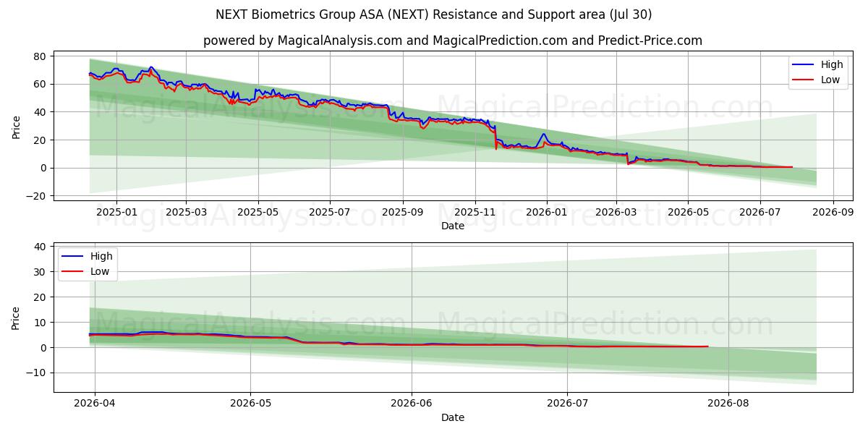The width and height of the screenshot is (868, 434).
Task: Click the Low label in bottom chart legend
Action: point(100,272)
